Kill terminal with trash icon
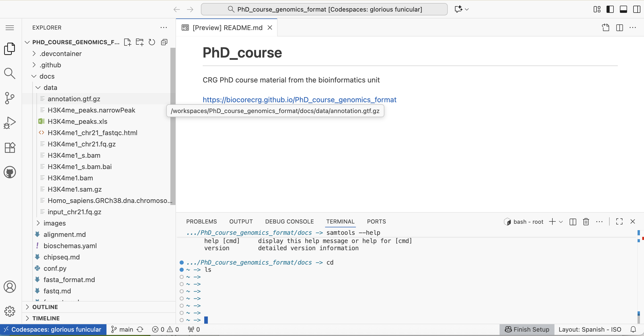 [586, 222]
